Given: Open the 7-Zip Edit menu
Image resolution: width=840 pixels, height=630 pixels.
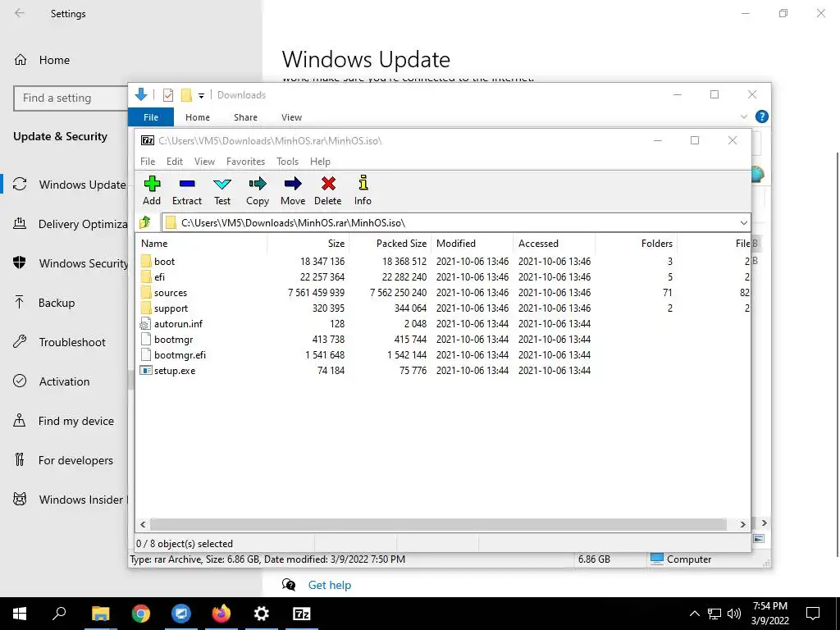Looking at the screenshot, I should (175, 162).
